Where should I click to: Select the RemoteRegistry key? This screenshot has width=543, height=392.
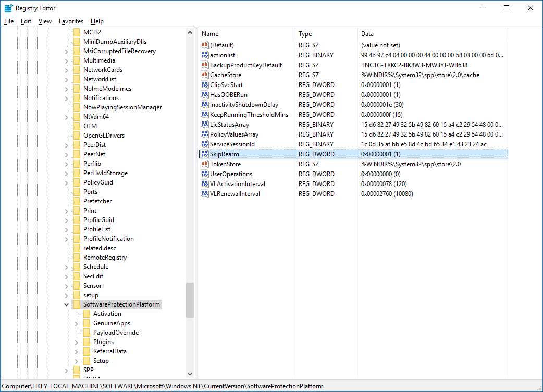(x=105, y=258)
